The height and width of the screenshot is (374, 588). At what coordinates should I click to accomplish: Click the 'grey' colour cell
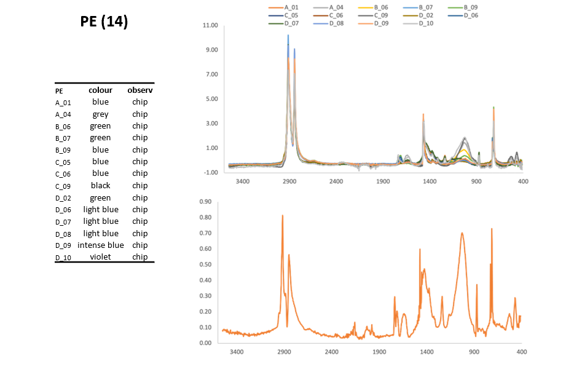100,114
